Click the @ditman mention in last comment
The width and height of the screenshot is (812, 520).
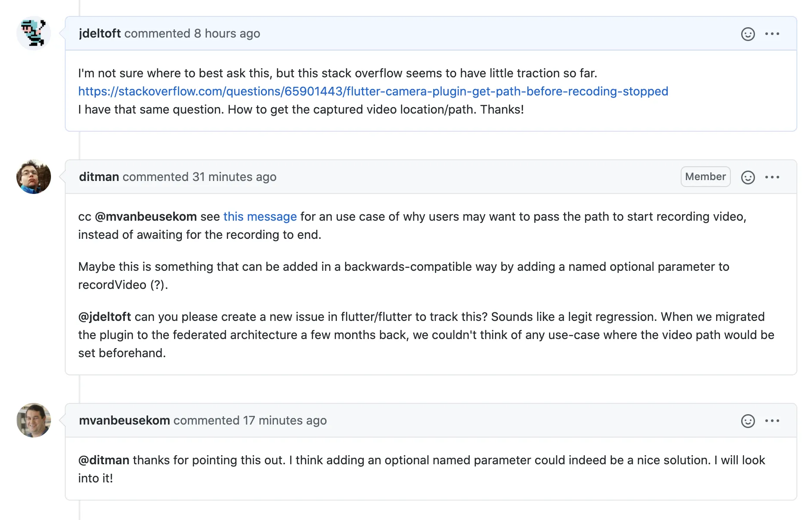104,460
